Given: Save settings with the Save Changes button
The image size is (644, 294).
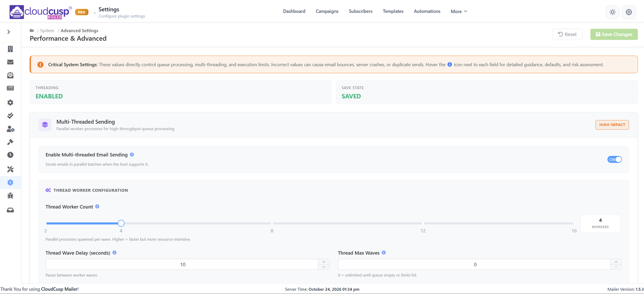Looking at the screenshot, I should tap(614, 34).
